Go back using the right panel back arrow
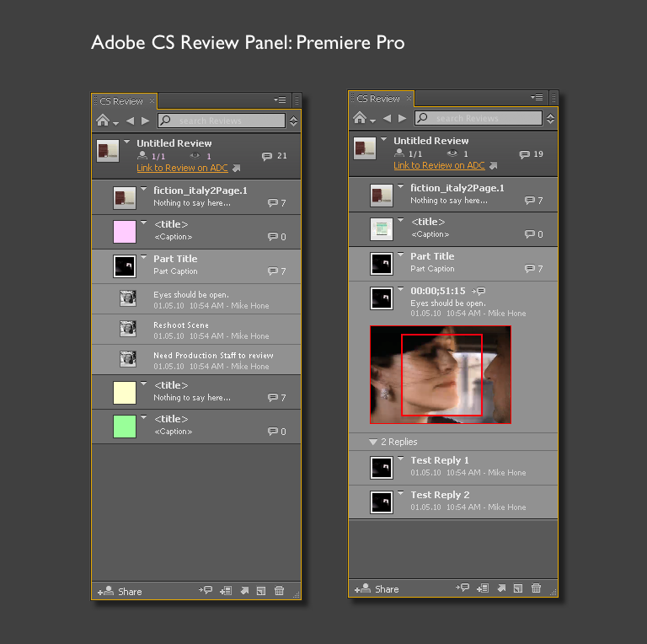647x644 pixels. (x=387, y=118)
